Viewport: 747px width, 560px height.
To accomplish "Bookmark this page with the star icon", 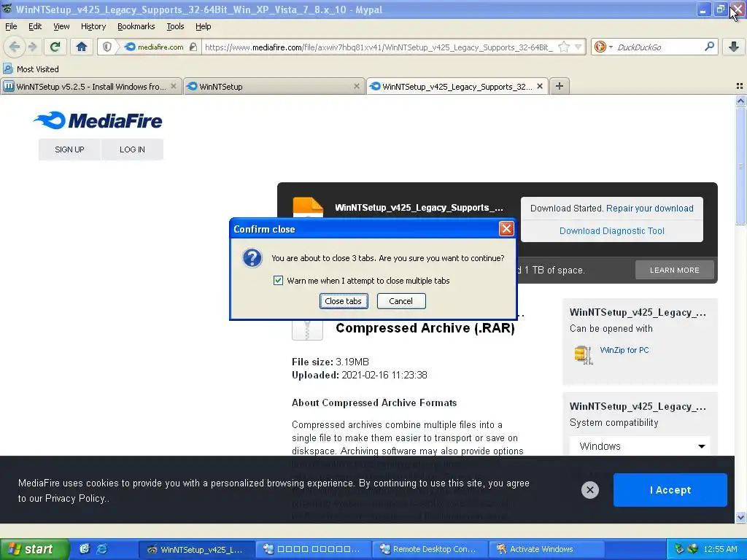I will point(564,47).
